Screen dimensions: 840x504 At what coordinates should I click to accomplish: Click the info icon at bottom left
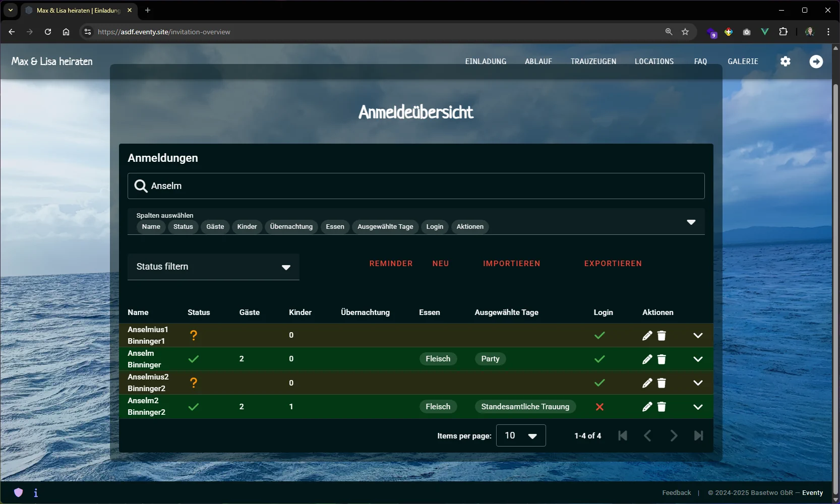(x=36, y=493)
